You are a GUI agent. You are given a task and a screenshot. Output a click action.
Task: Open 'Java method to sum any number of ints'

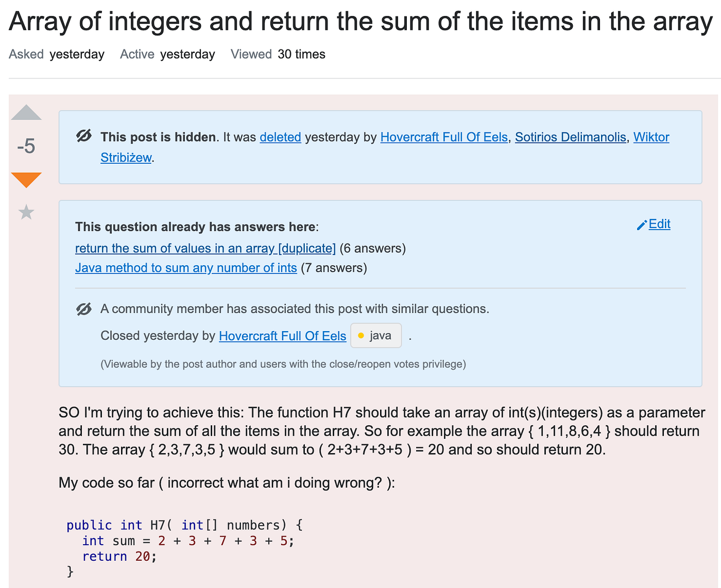[x=186, y=268]
